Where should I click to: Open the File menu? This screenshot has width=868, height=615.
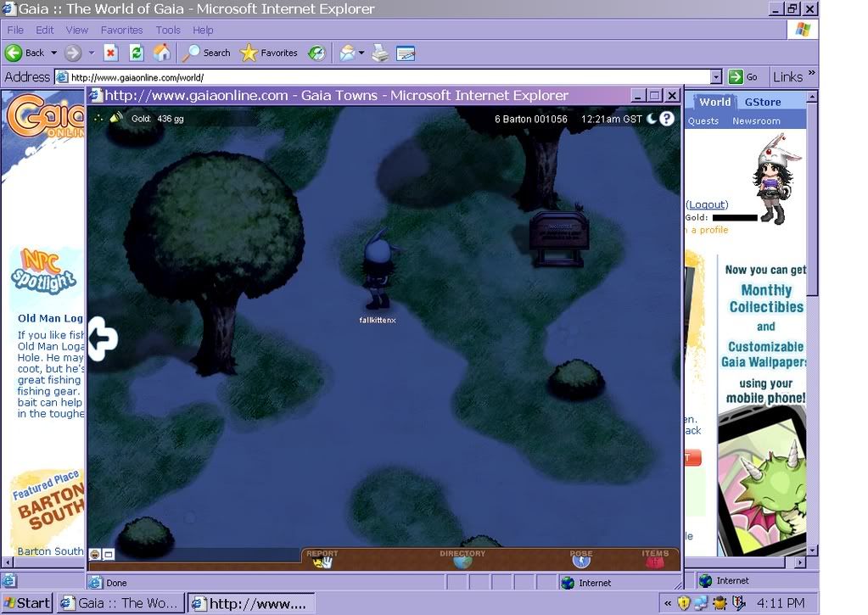pyautogui.click(x=15, y=30)
